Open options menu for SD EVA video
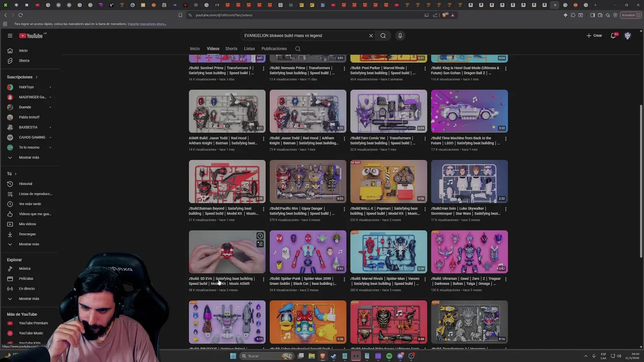Image resolution: width=644 pixels, height=362 pixels. click(x=264, y=279)
